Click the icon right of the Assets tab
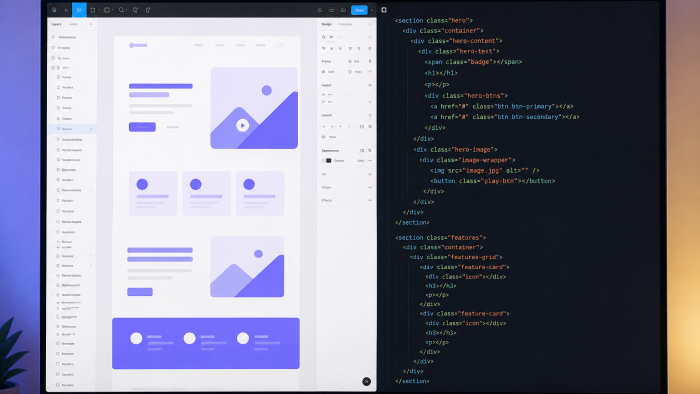The height and width of the screenshot is (394, 700). pyautogui.click(x=91, y=24)
